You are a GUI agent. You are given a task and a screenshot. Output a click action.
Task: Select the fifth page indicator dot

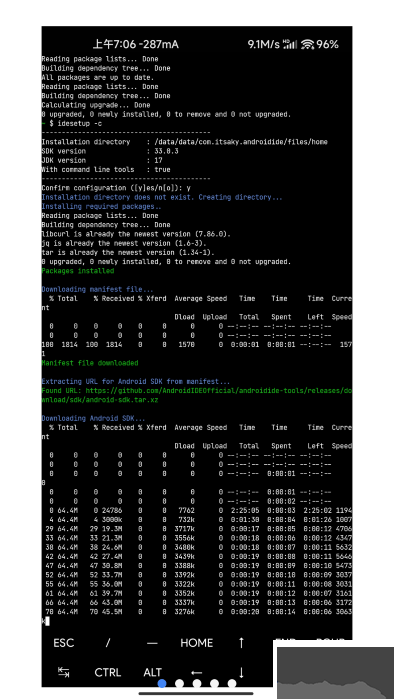tap(232, 683)
